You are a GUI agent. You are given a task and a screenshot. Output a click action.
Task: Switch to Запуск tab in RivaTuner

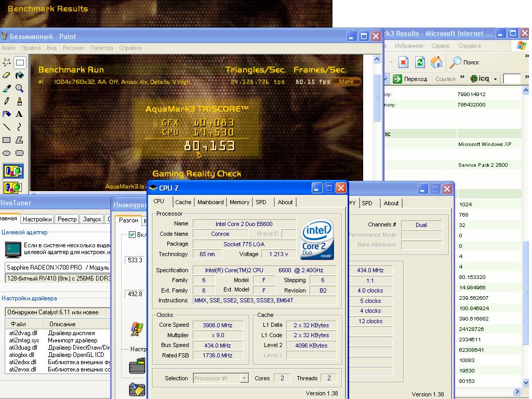[92, 219]
